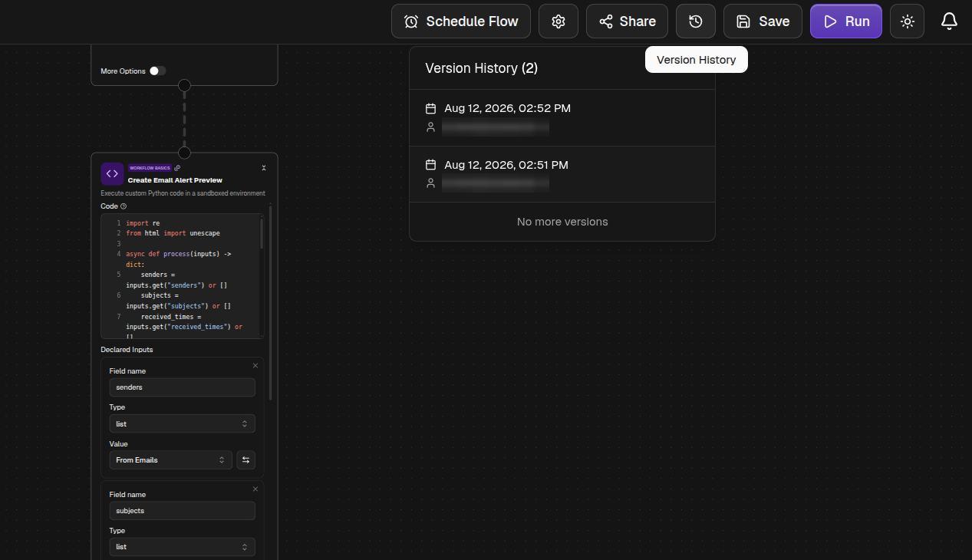Image resolution: width=972 pixels, height=560 pixels.
Task: Click the Share button
Action: pos(627,21)
